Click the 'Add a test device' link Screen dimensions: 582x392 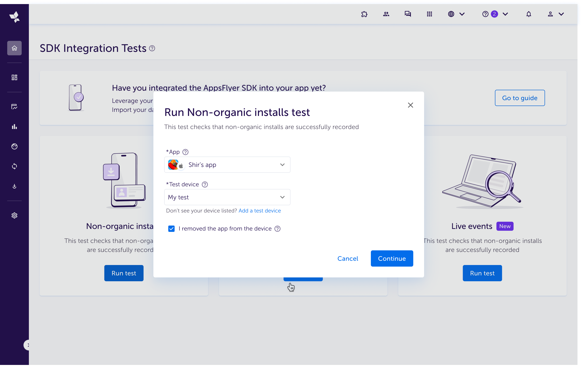tap(259, 211)
